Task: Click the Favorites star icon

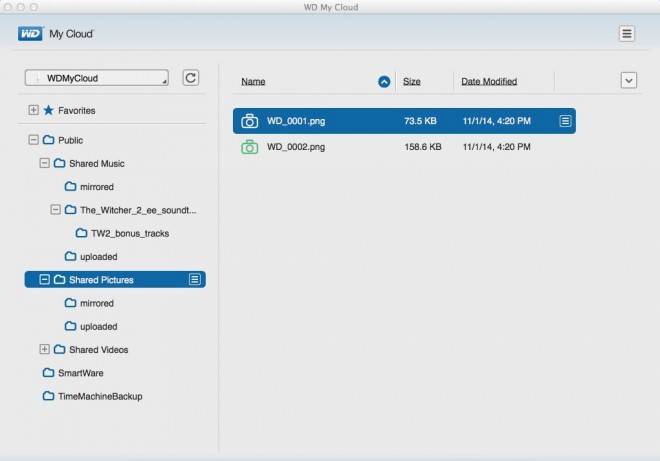Action: 49,110
